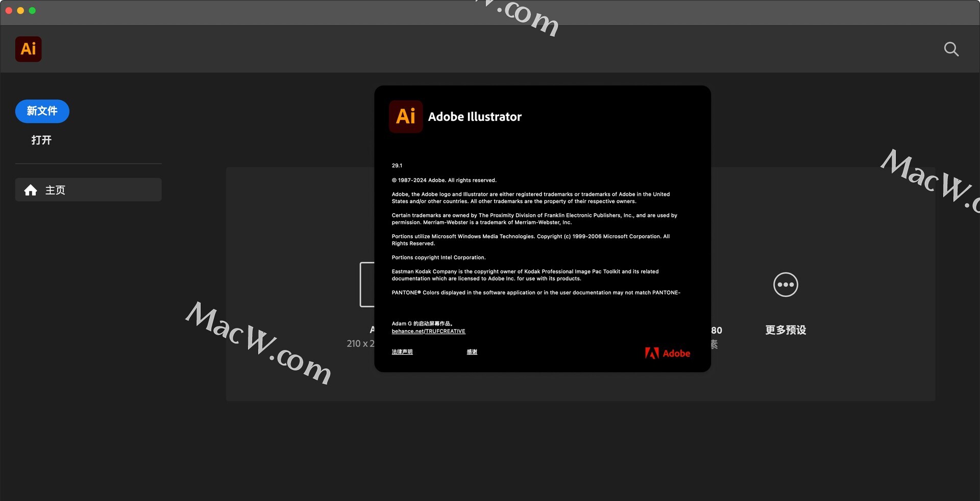The width and height of the screenshot is (980, 501).
Task: Click the Illustrator Ai logo in header
Action: pos(28,49)
